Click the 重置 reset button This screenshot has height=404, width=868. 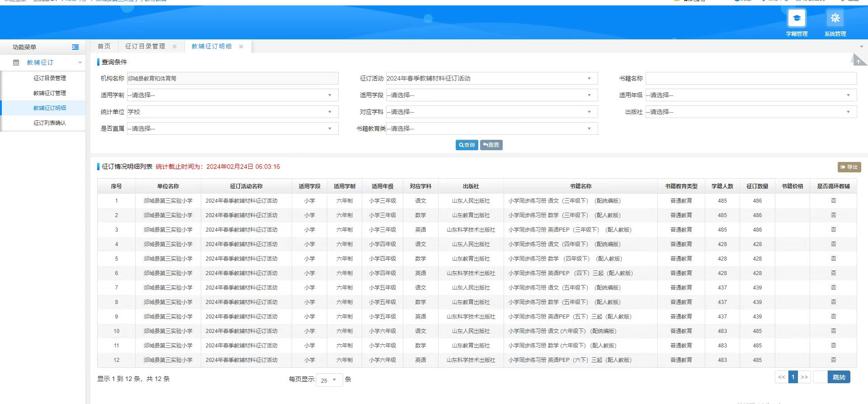click(491, 145)
